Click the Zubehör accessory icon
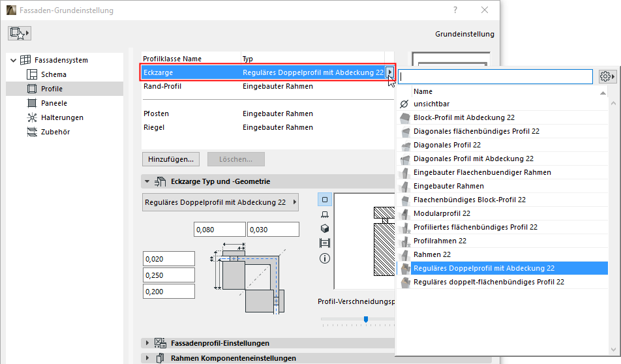Viewport: 621px width, 364px height. (32, 132)
